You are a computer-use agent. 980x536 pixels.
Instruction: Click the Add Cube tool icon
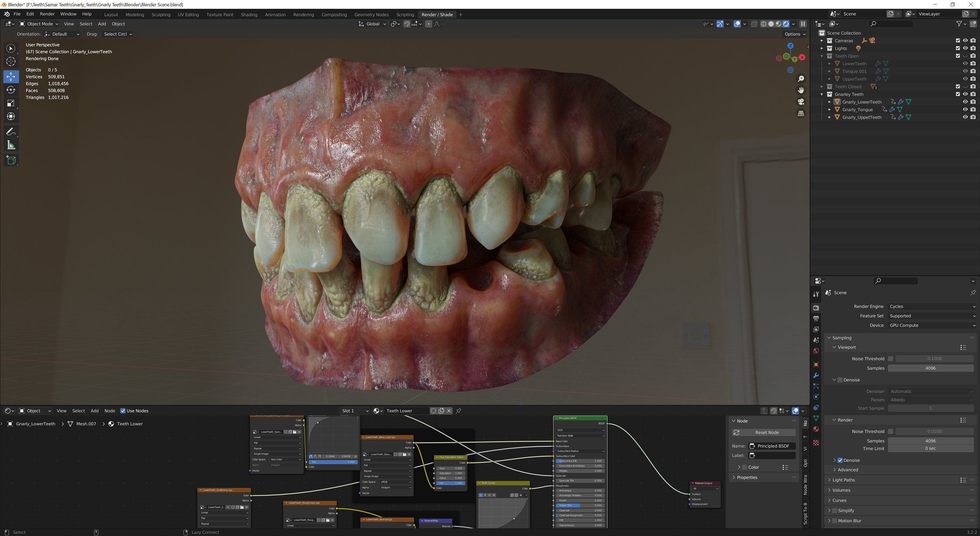coord(11,160)
